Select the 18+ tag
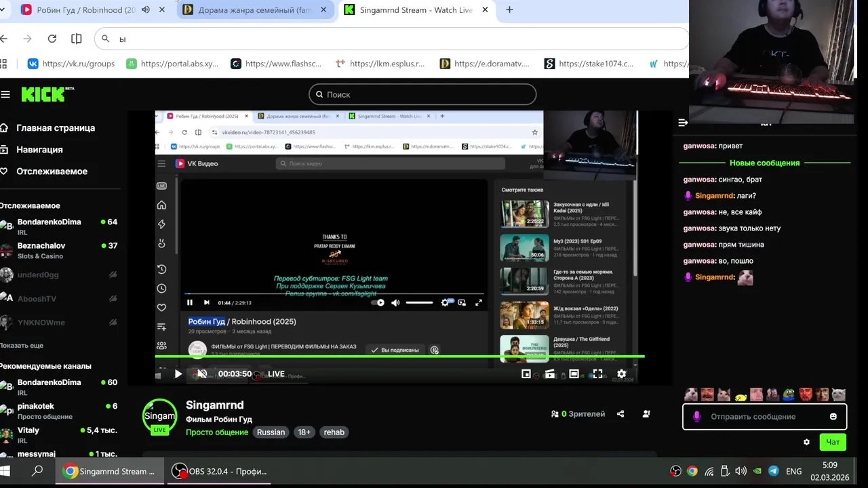The width and height of the screenshot is (868, 488). click(x=304, y=432)
